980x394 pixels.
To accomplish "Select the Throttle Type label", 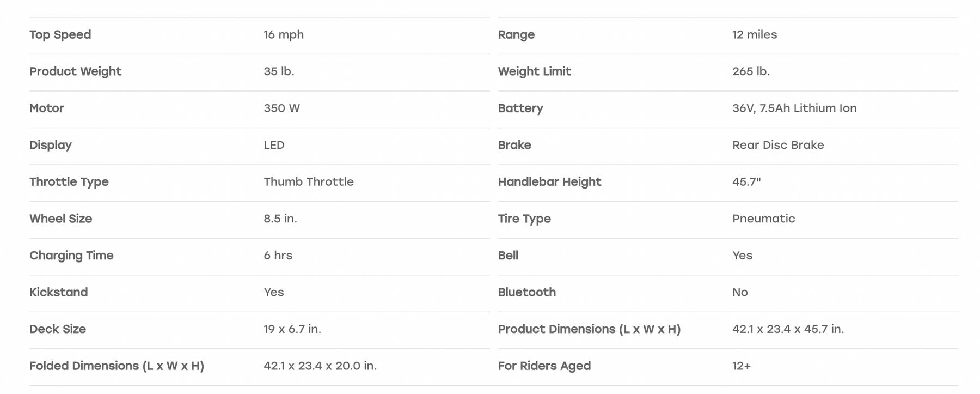I will coord(69,182).
